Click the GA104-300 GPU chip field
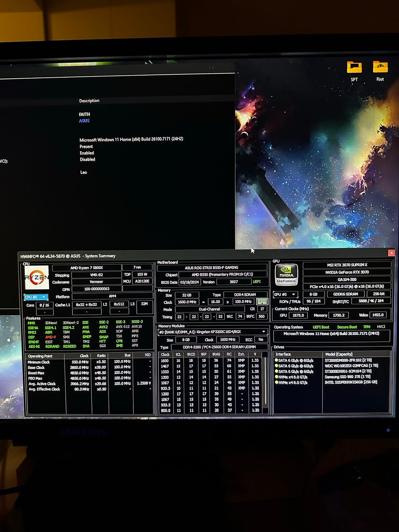 [x=347, y=279]
